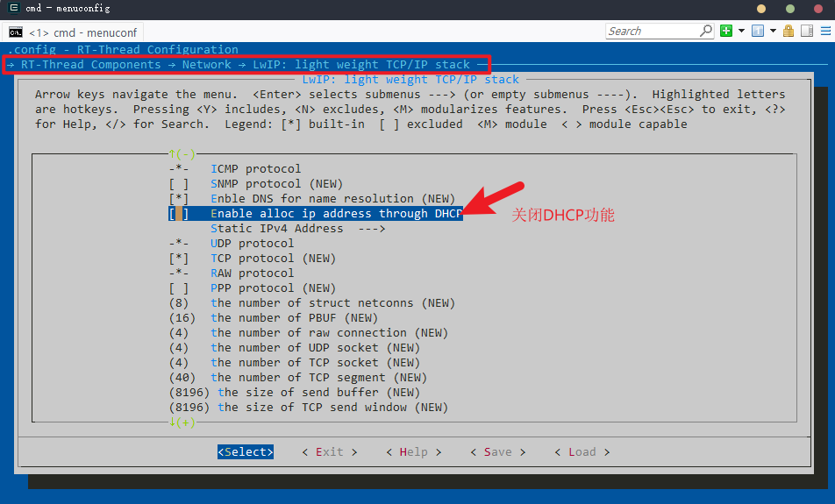Click the yellow minimize dot in title bar
Image resolution: width=835 pixels, height=504 pixels.
point(760,8)
